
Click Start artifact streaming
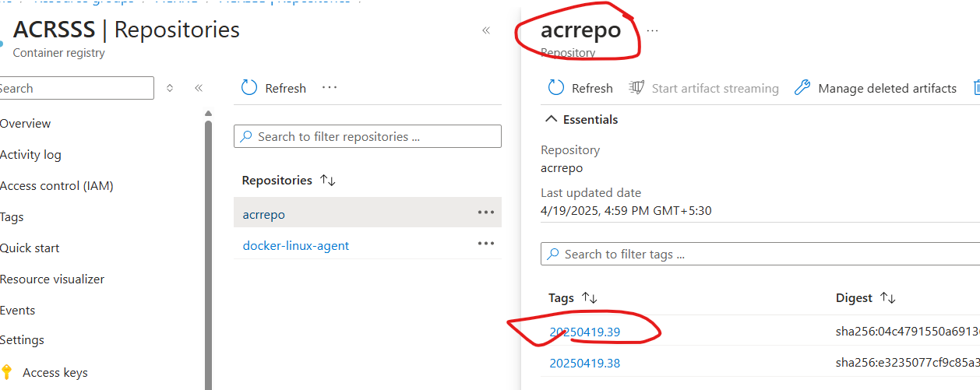[704, 88]
